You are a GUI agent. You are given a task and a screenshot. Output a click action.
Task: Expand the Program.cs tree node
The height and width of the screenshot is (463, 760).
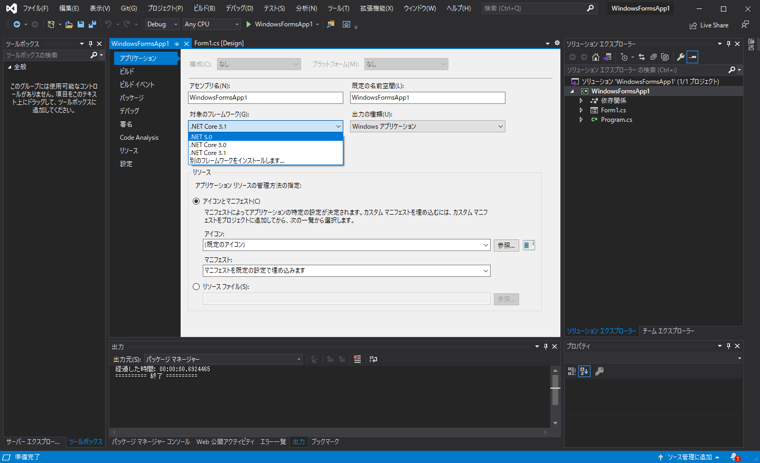(x=581, y=120)
